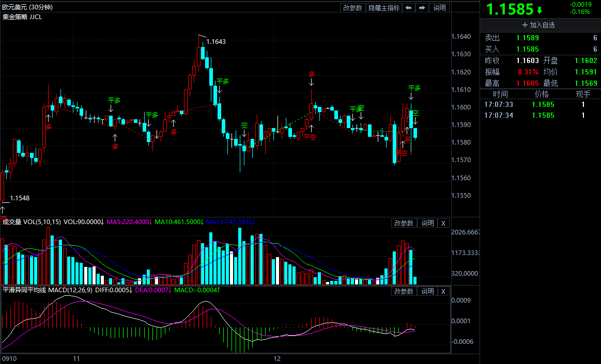Click the 欧元美元 (30分钟) chart title
Screen dimensions: 601x364
(27, 7)
